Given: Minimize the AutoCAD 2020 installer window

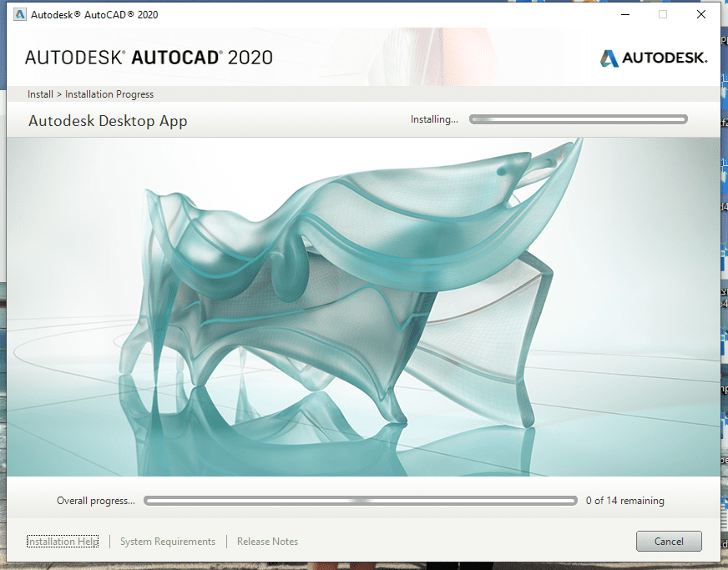Looking at the screenshot, I should (625, 14).
